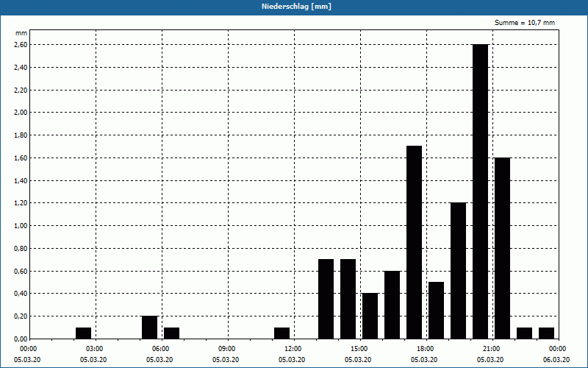Viewport: 588px width, 368px height.
Task: Click the 1,70 mm bar before 18:00
Action: 414,242
